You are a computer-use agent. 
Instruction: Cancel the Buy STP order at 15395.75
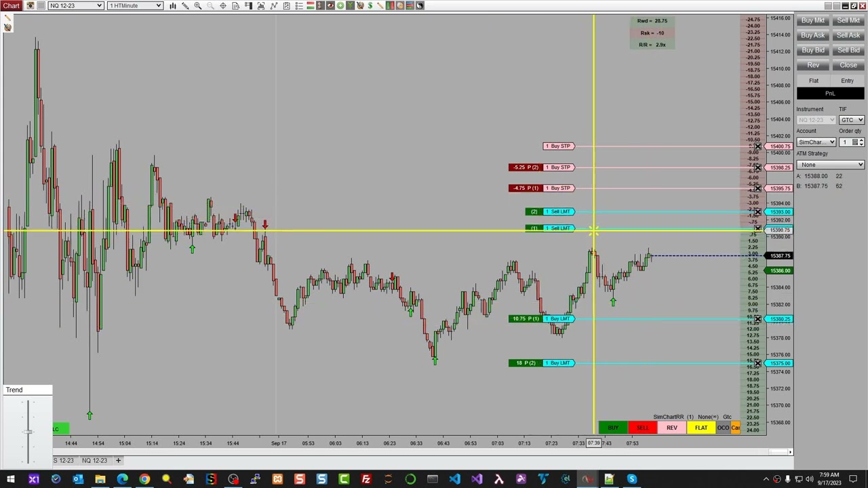[757, 188]
